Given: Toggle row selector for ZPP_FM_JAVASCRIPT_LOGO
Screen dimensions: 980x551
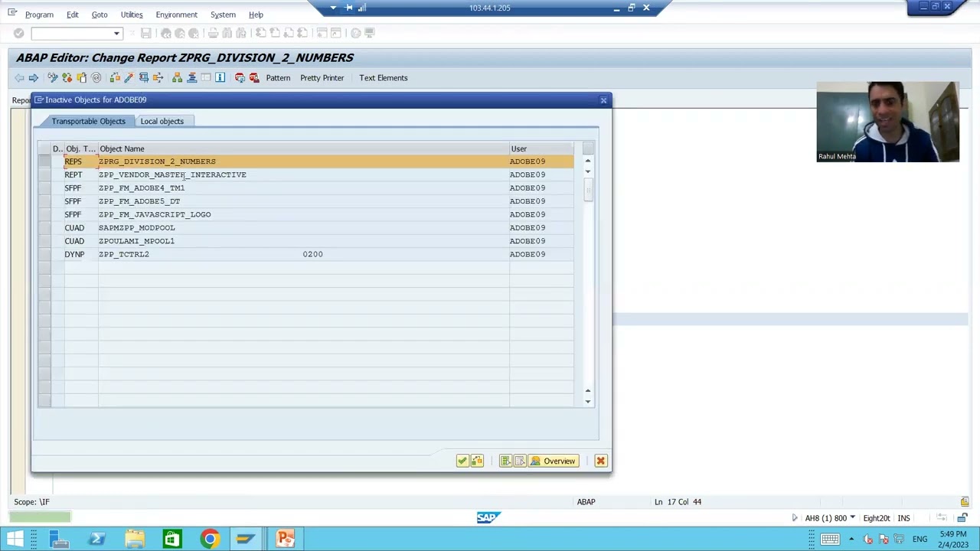Looking at the screenshot, I should point(44,214).
